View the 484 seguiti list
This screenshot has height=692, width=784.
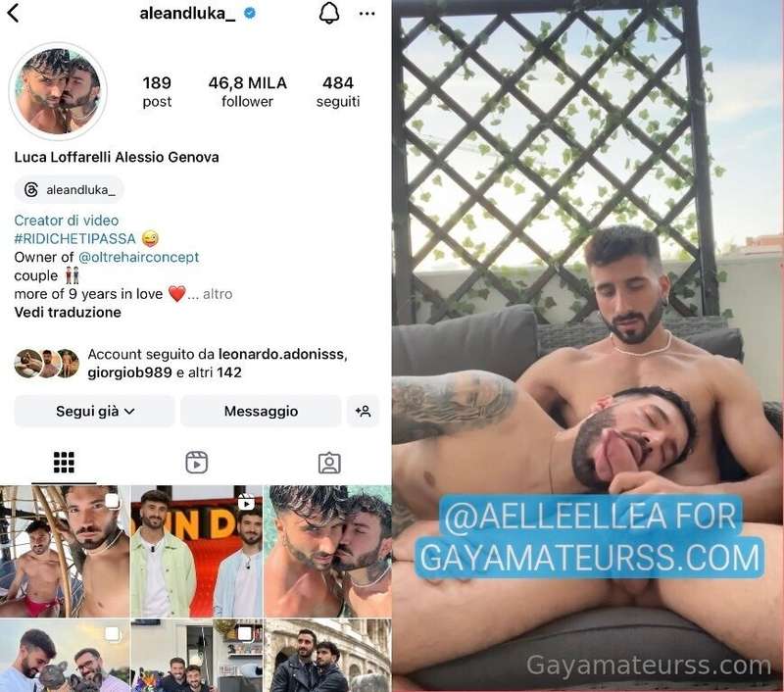[338, 91]
